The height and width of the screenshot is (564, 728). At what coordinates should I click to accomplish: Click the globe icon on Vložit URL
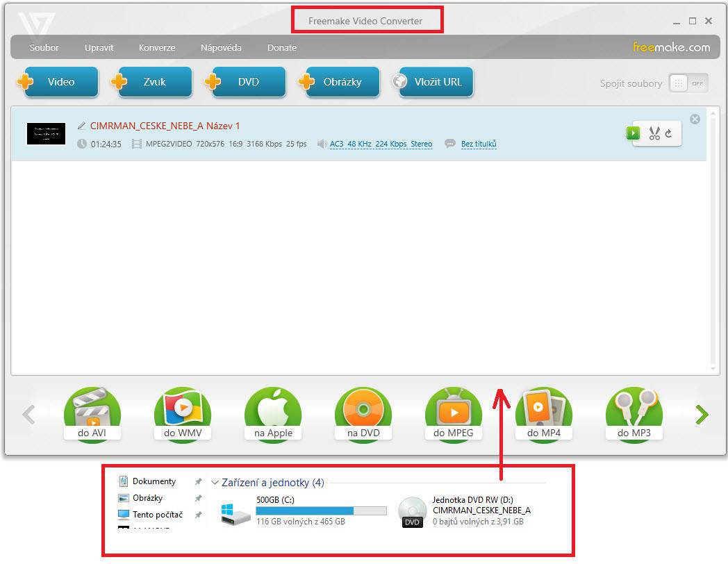click(x=399, y=81)
